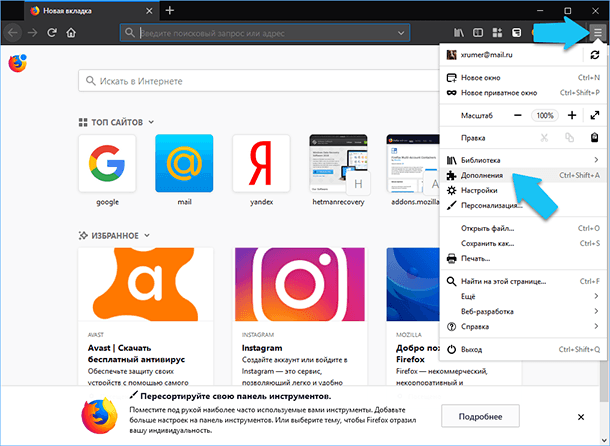Toggle the sidebar view icon
The image size is (610, 446).
click(478, 33)
